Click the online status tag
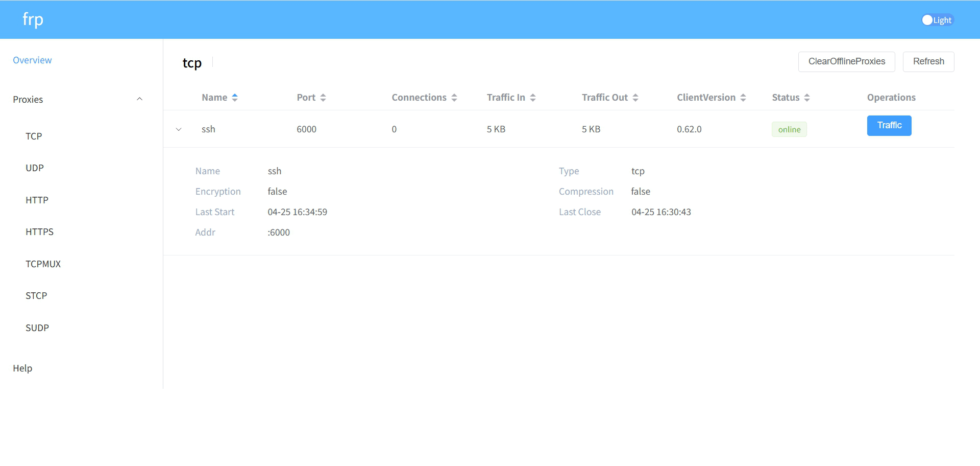The height and width of the screenshot is (466, 980). (789, 130)
